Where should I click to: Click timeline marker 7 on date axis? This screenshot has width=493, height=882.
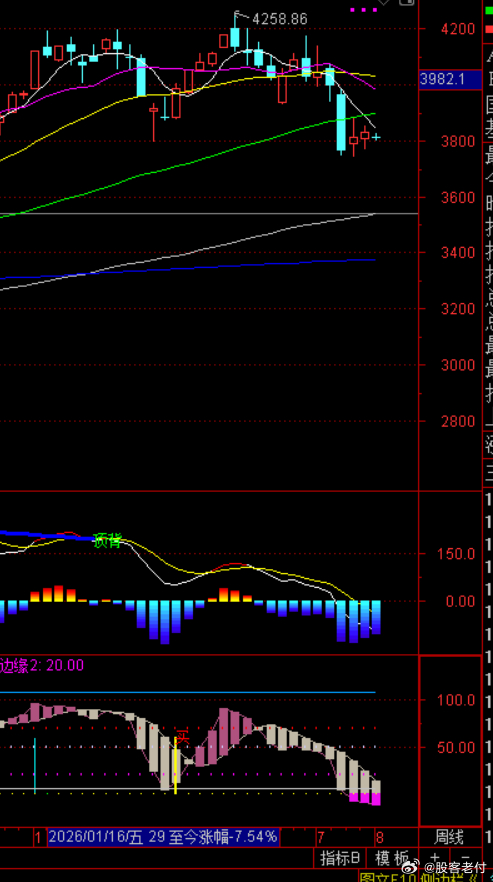tap(321, 837)
